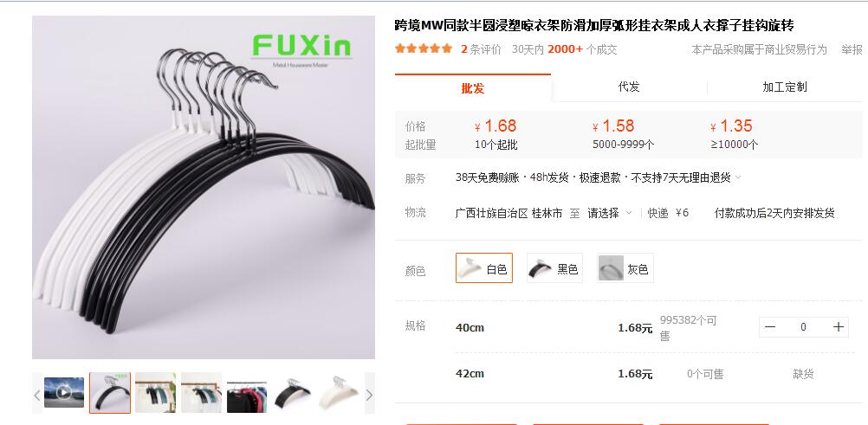Screen dimensions: 868x425
Task: Show next thumbnails with right arrow
Action: 369,395
